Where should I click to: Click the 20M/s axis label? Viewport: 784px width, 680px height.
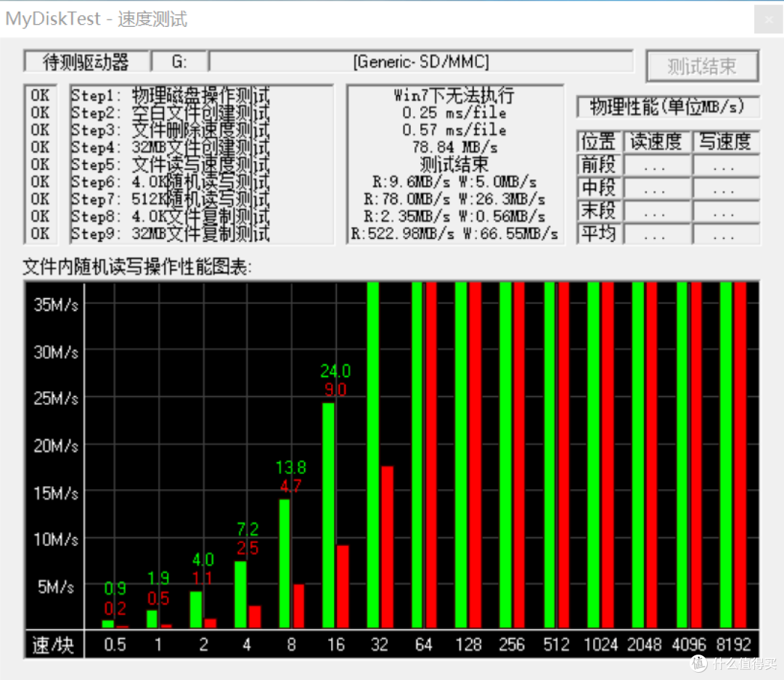(x=56, y=446)
